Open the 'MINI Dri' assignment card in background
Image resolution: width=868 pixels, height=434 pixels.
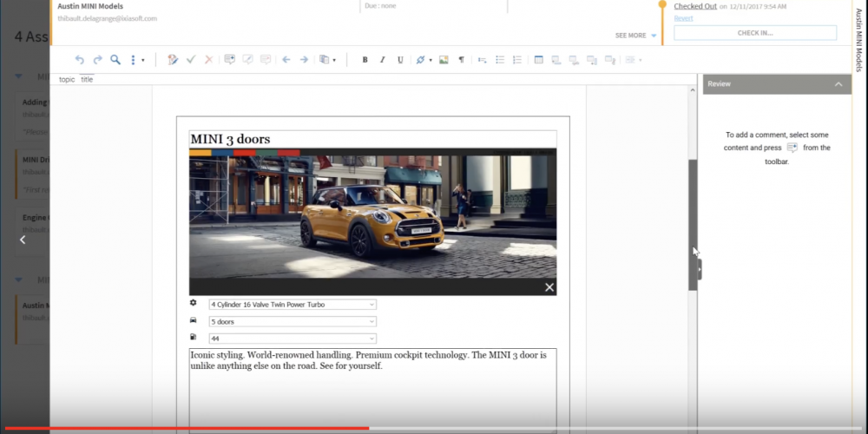click(33, 174)
